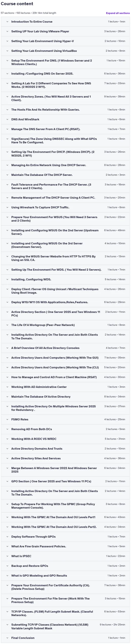Expand Deploy Software Through GPOs section

pyautogui.click(x=65, y=537)
